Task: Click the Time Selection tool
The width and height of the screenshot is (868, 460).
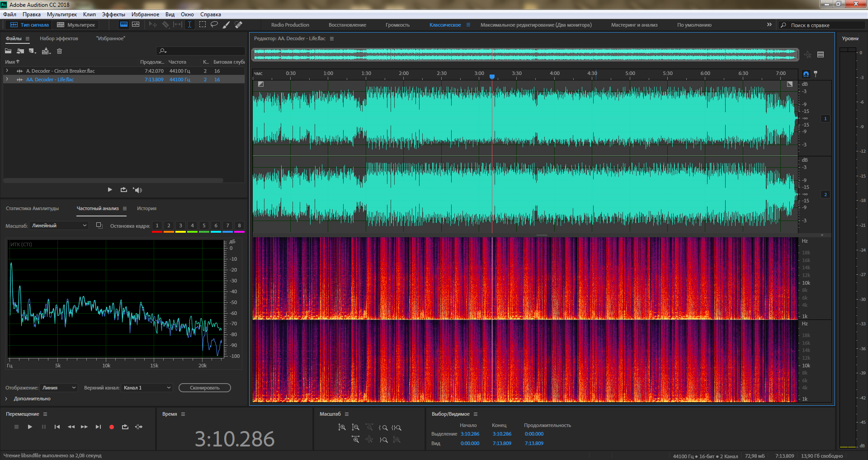Action: tap(189, 24)
